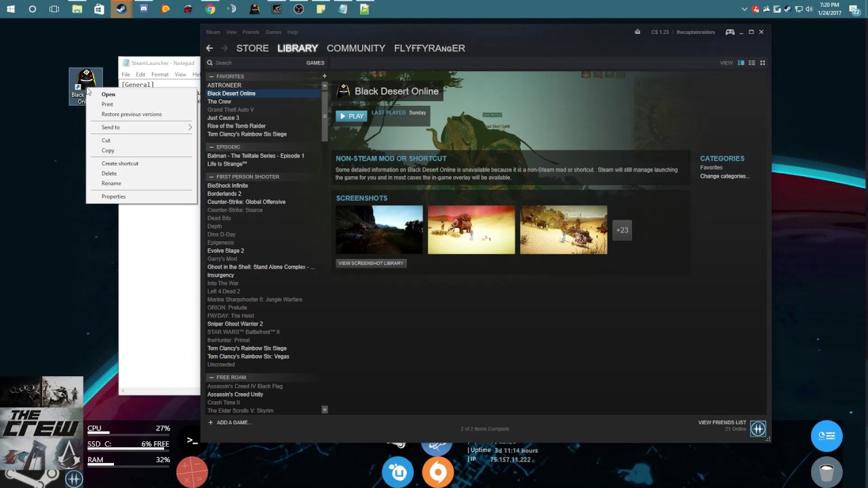Collapse the First Person Shooter category
Image resolution: width=868 pixels, height=488 pixels.
point(211,177)
